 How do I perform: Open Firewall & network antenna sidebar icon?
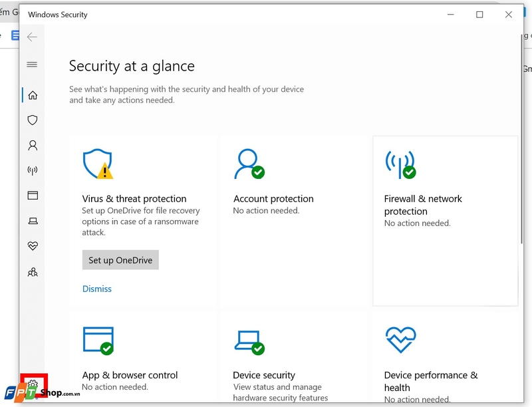coord(33,170)
